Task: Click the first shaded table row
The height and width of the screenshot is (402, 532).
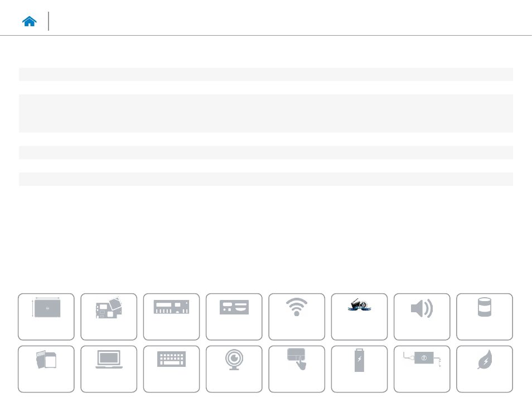Action: 265,74
